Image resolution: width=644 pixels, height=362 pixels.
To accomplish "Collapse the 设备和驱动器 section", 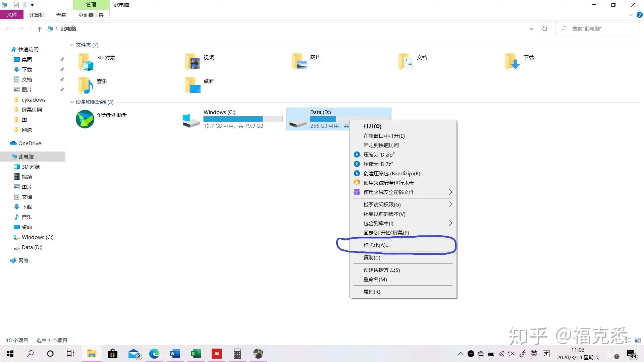I will pyautogui.click(x=72, y=102).
